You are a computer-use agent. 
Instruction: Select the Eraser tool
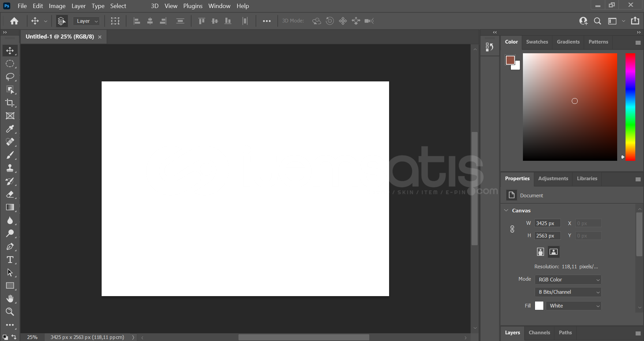pos(10,194)
